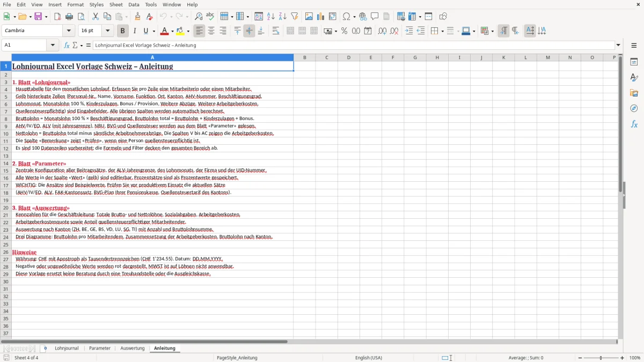The height and width of the screenshot is (362, 644).
Task: Click English (USA) language in status bar
Action: (369, 358)
